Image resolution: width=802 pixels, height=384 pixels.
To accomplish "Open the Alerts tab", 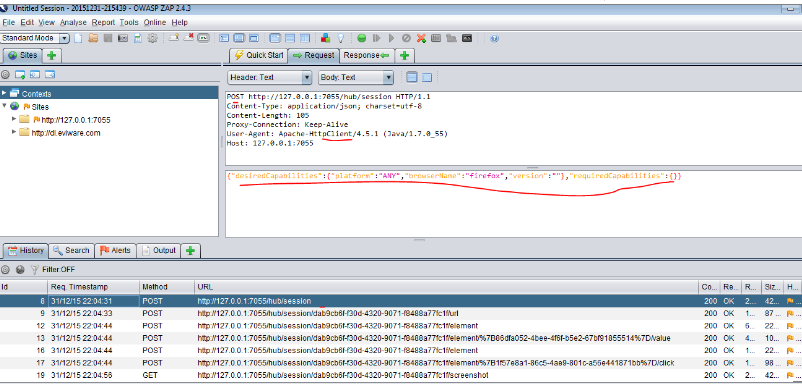I will 115,251.
